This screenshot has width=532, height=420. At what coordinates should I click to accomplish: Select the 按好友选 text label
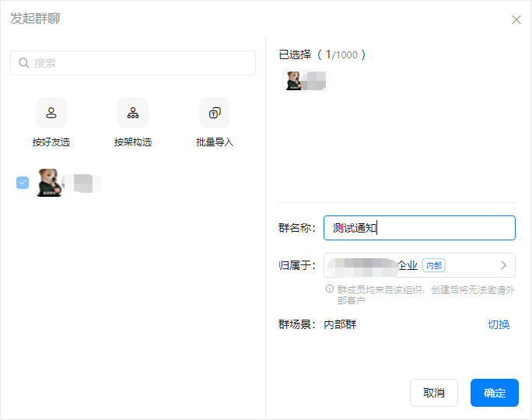pos(51,142)
